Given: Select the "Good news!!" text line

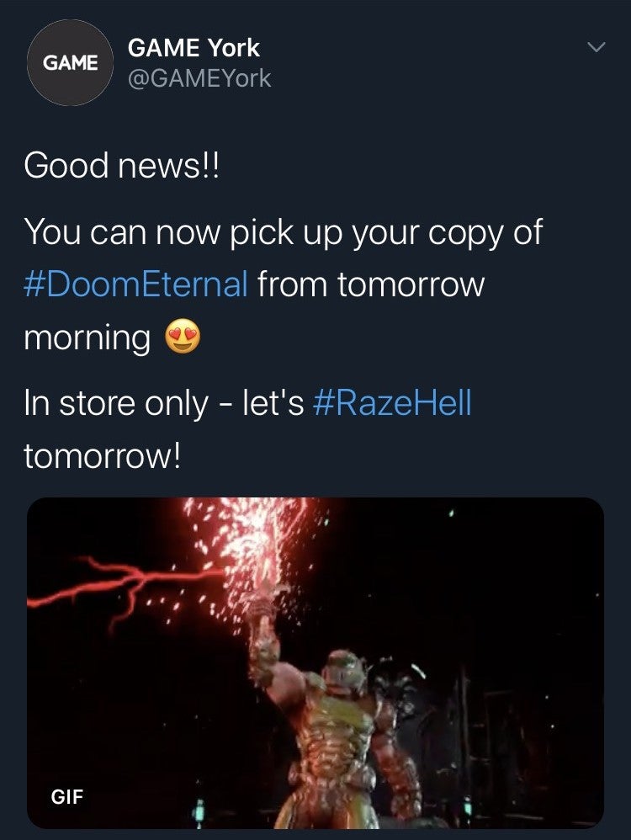Looking at the screenshot, I should [122, 165].
